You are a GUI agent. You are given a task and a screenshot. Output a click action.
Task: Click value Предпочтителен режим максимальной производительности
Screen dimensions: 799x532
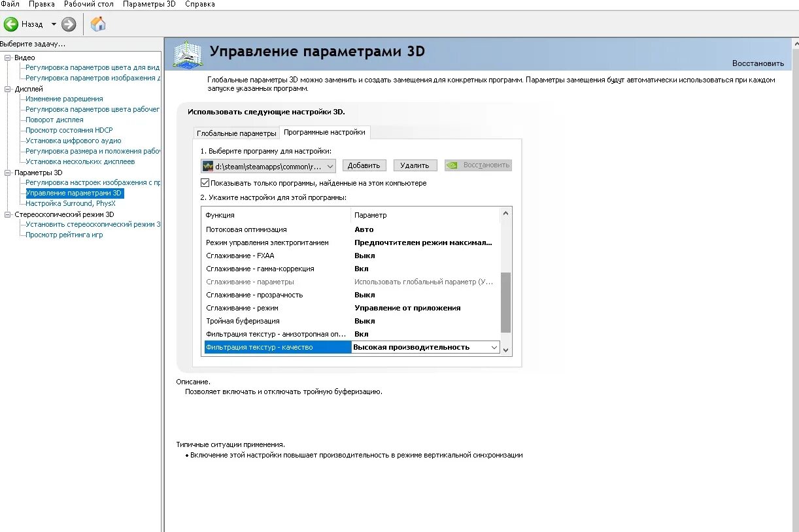click(423, 242)
